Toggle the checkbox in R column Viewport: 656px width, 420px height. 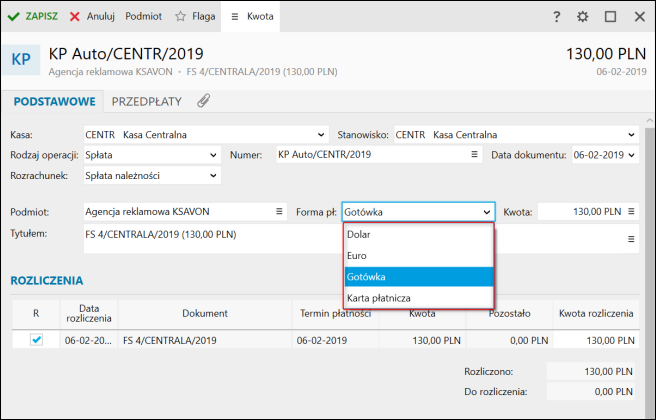(36, 340)
